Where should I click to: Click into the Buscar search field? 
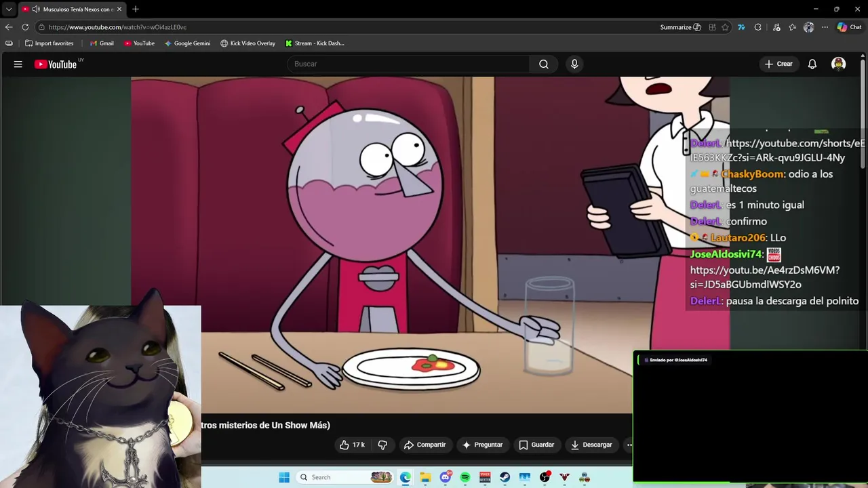(408, 64)
